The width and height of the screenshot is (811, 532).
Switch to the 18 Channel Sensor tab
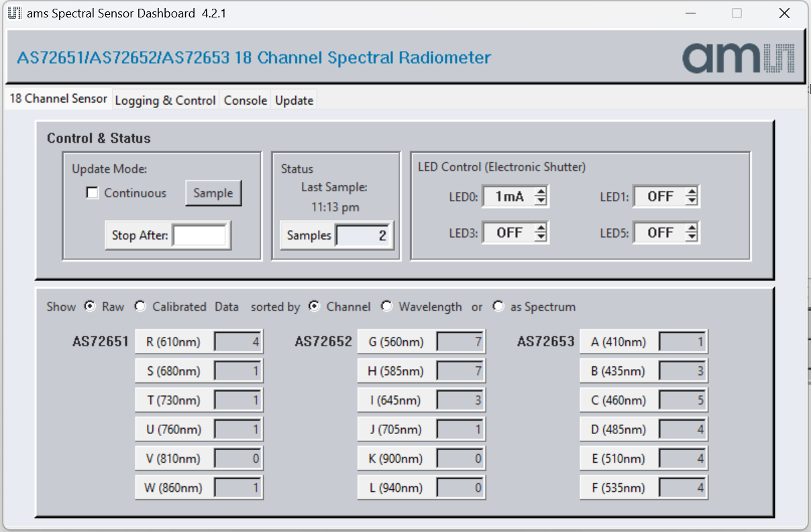click(58, 99)
